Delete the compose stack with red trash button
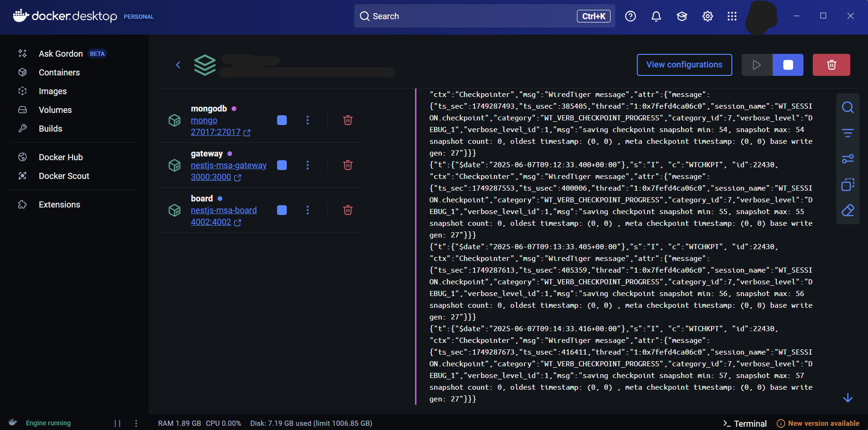The width and height of the screenshot is (868, 430). [832, 65]
